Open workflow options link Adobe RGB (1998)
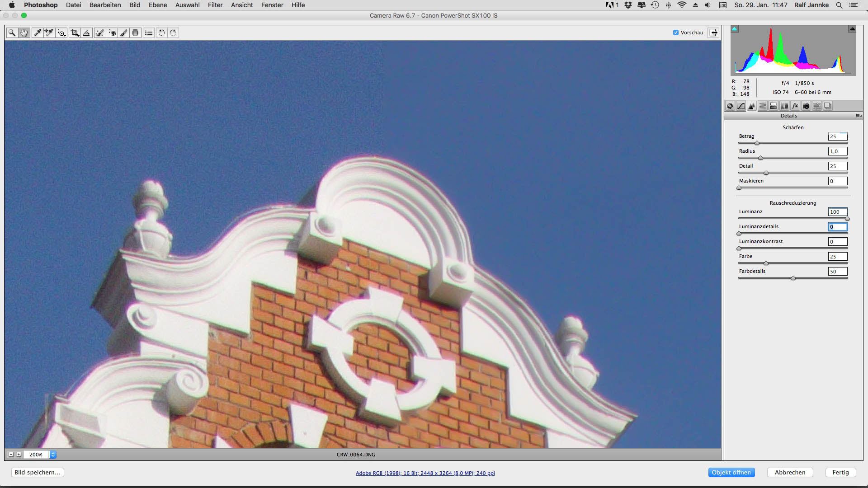 point(425,473)
